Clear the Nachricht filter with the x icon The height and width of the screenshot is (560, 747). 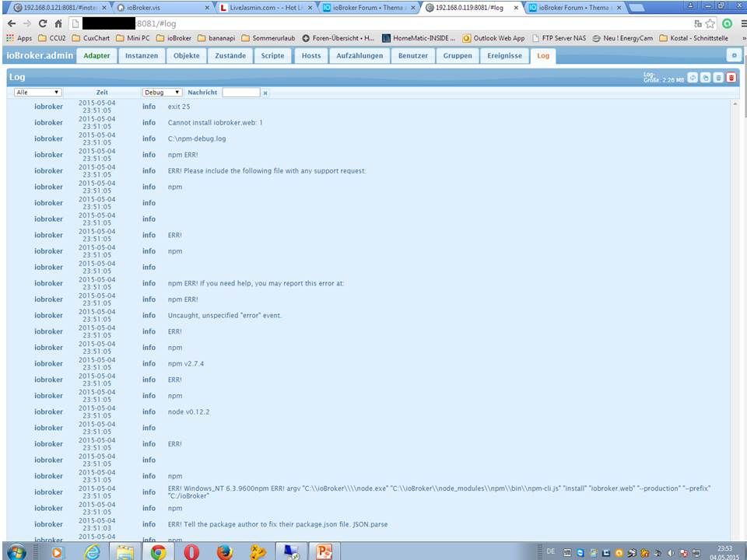(265, 93)
